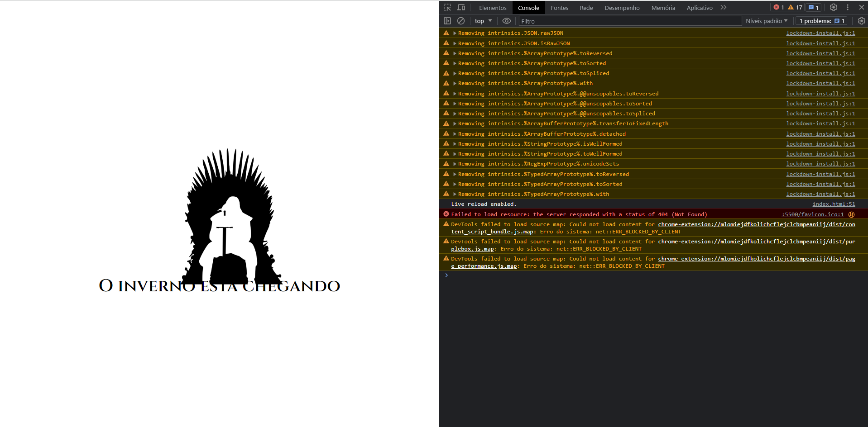Image resolution: width=868 pixels, height=427 pixels.
Task: Expand the @@unscopables.toSpliced warning
Action: (x=455, y=114)
